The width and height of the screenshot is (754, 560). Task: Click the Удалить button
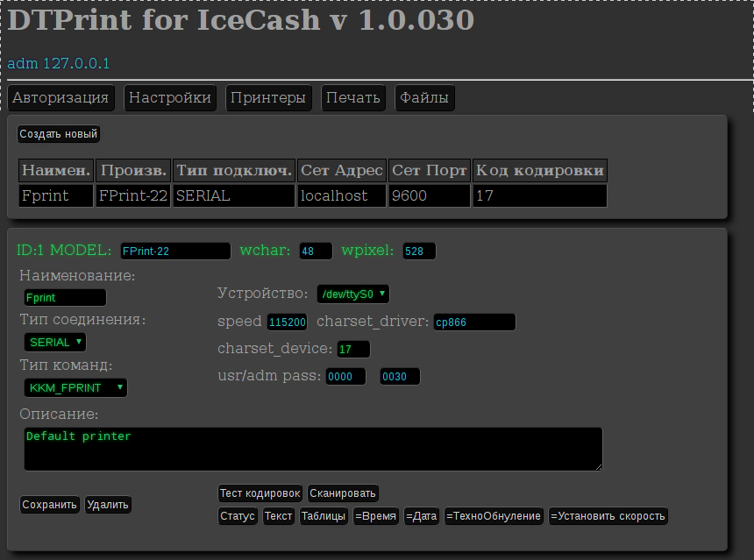[x=108, y=504]
